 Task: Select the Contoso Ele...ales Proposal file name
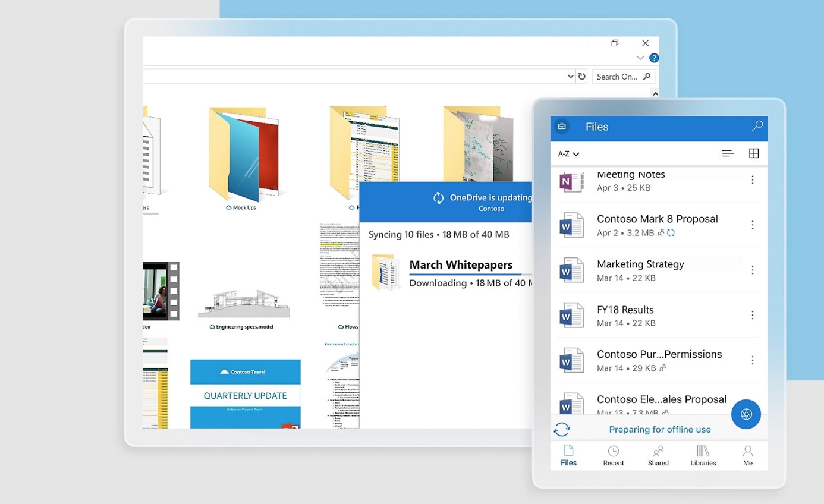point(662,399)
